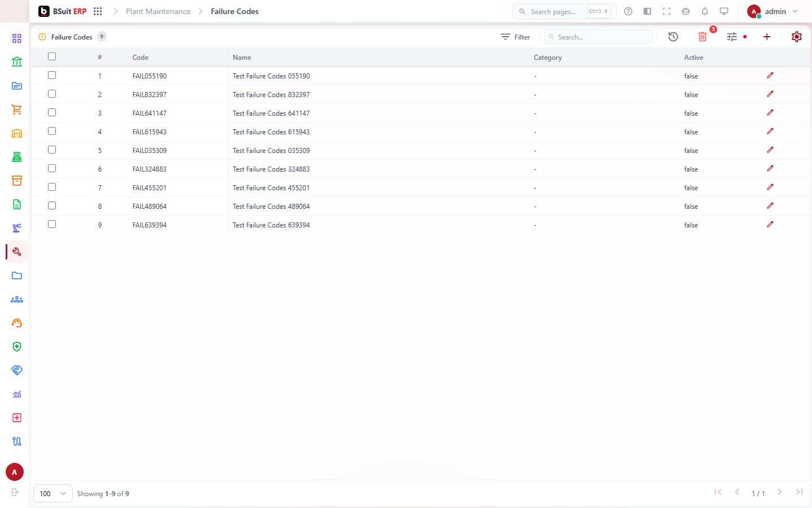Open the handshake module icon in sidebar

tap(17, 370)
